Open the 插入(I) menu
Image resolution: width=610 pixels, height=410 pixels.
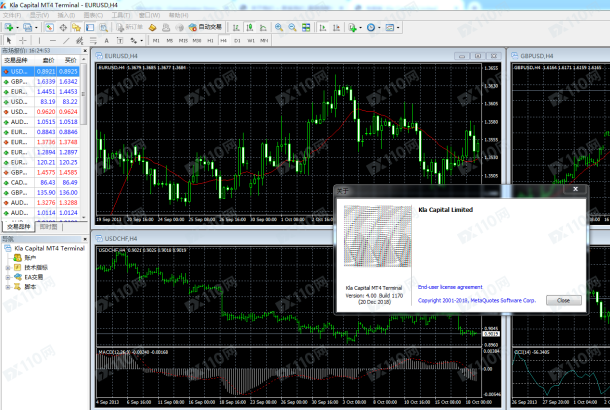[x=66, y=15]
